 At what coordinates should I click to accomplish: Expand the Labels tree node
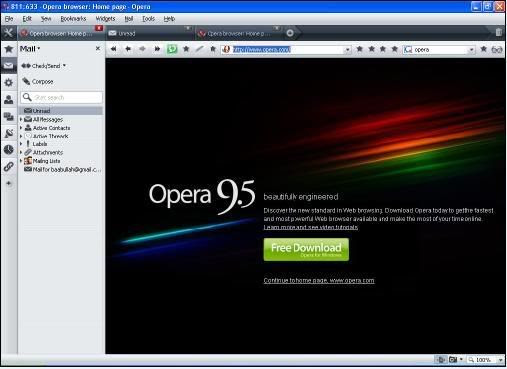pos(21,144)
